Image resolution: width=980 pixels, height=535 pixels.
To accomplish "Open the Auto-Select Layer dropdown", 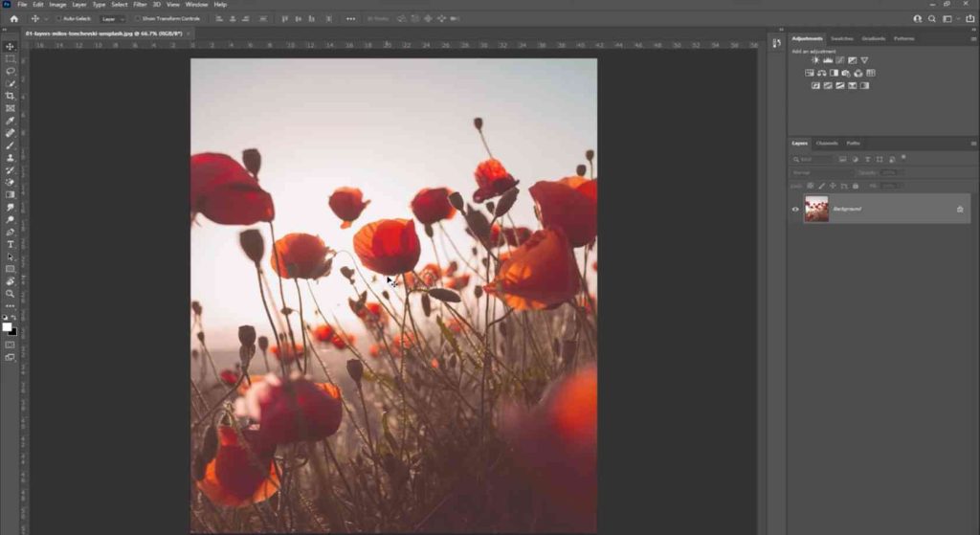I will pyautogui.click(x=113, y=19).
